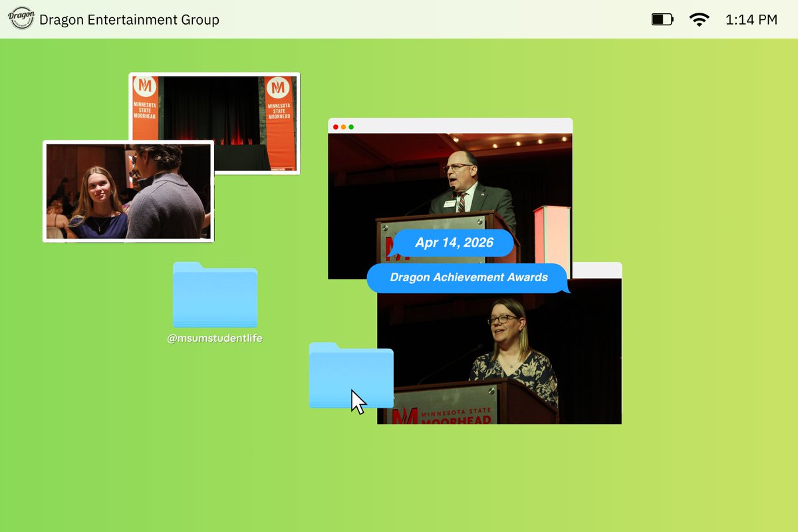Click the @msumstudentlife folder label

pyautogui.click(x=215, y=338)
